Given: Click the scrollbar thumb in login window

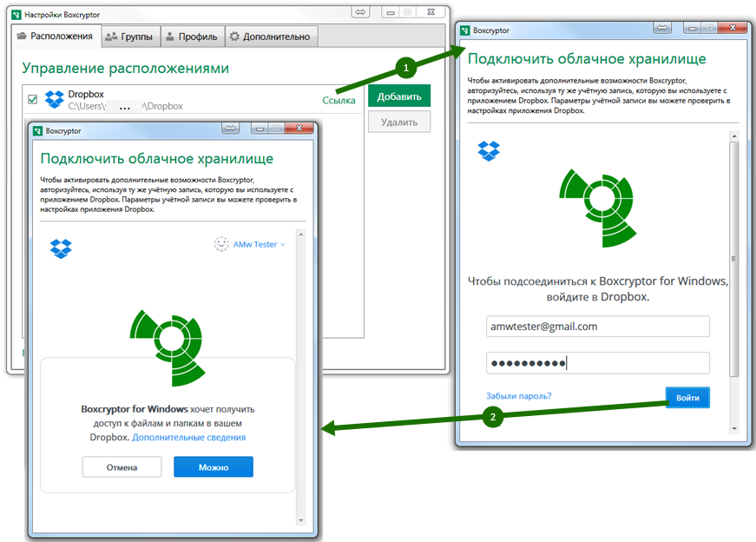Looking at the screenshot, I should (734, 259).
